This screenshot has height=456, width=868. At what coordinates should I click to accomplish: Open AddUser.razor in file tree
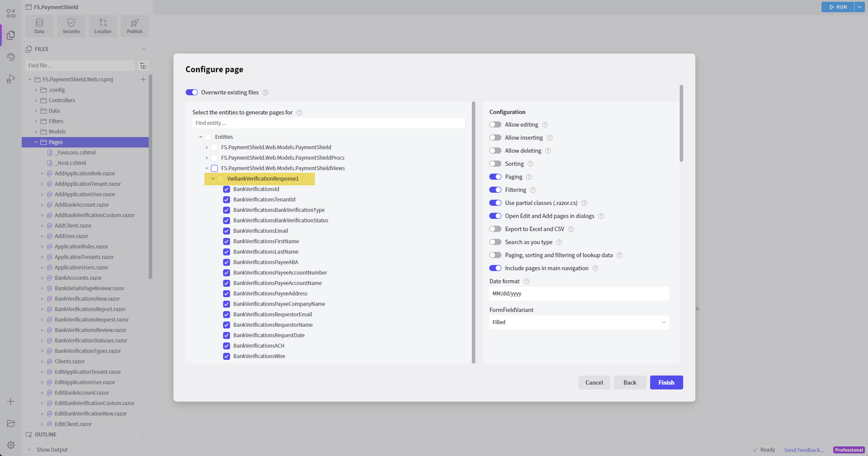tap(71, 236)
